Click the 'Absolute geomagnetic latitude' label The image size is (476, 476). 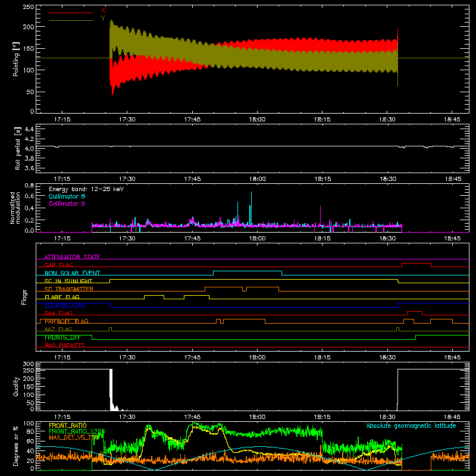click(x=411, y=425)
